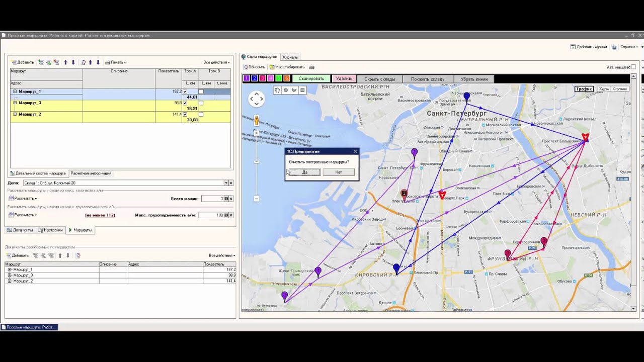
Task: Click the Убрать линии button
Action: click(x=474, y=79)
